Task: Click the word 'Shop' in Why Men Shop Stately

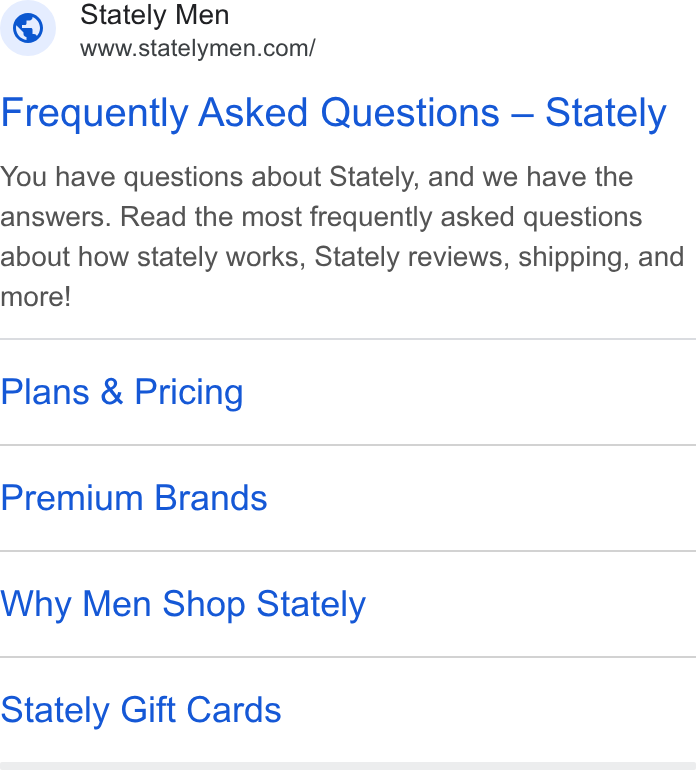Action: point(204,605)
